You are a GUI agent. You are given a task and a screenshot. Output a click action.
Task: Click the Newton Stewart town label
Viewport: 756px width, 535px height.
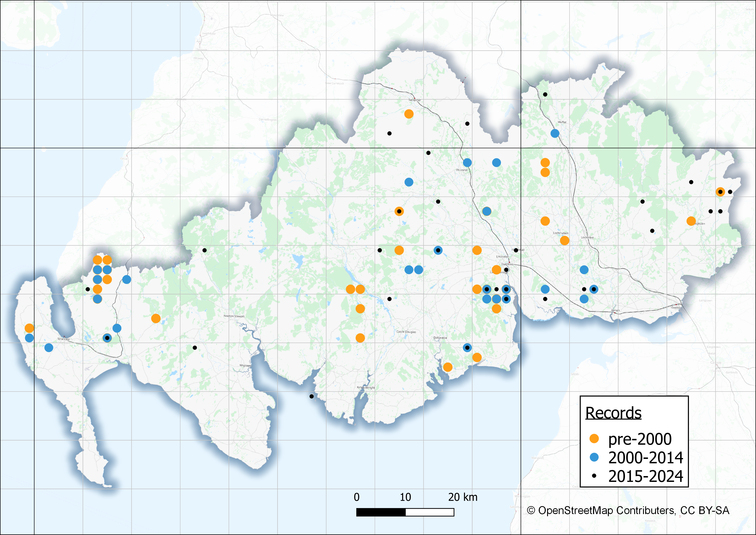[234, 316]
